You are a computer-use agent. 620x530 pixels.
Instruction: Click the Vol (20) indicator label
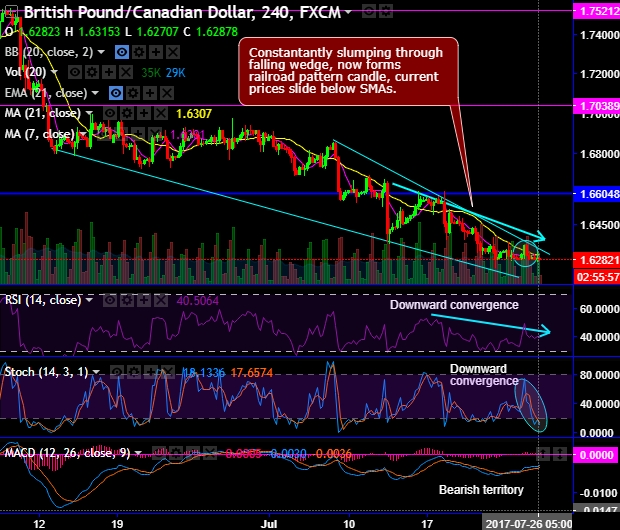(25, 72)
